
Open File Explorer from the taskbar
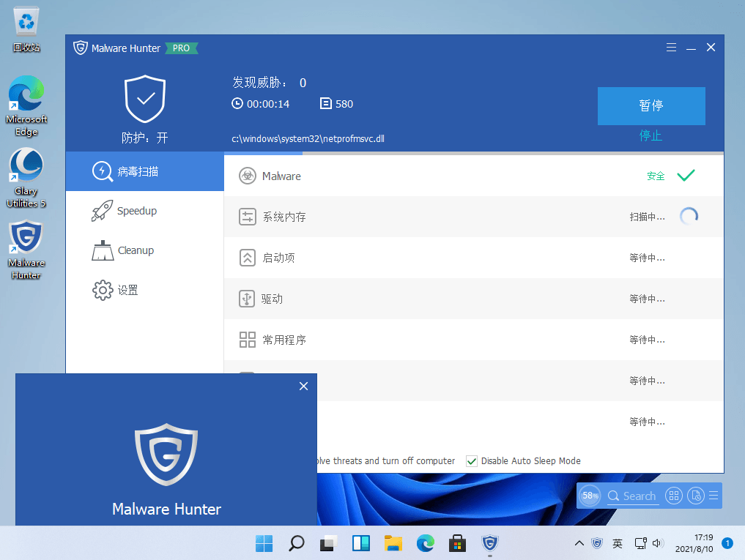(393, 543)
